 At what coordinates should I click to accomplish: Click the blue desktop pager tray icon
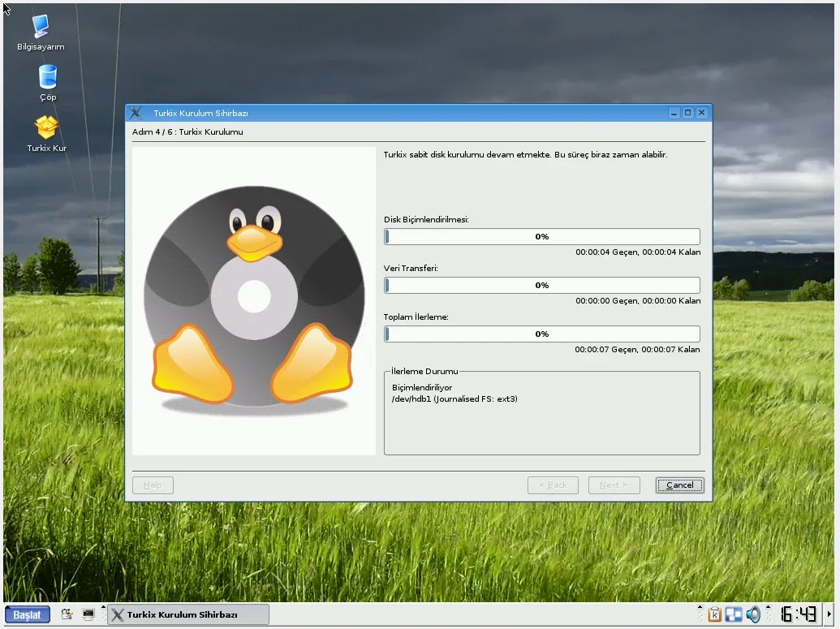(x=734, y=614)
